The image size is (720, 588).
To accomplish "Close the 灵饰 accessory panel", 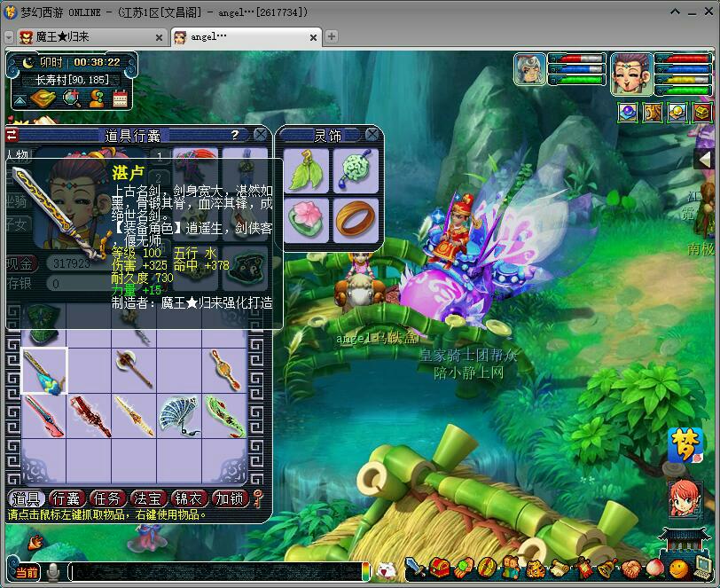I will click(372, 135).
